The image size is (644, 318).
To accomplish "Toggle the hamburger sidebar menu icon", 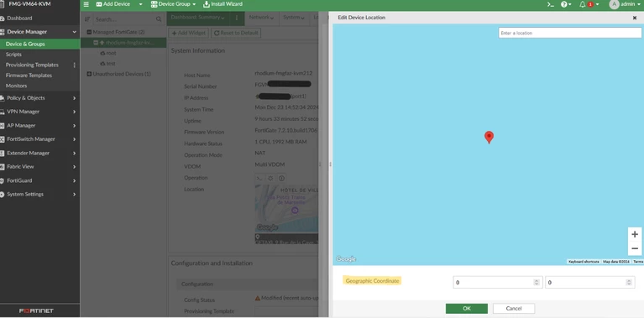I will click(x=86, y=4).
